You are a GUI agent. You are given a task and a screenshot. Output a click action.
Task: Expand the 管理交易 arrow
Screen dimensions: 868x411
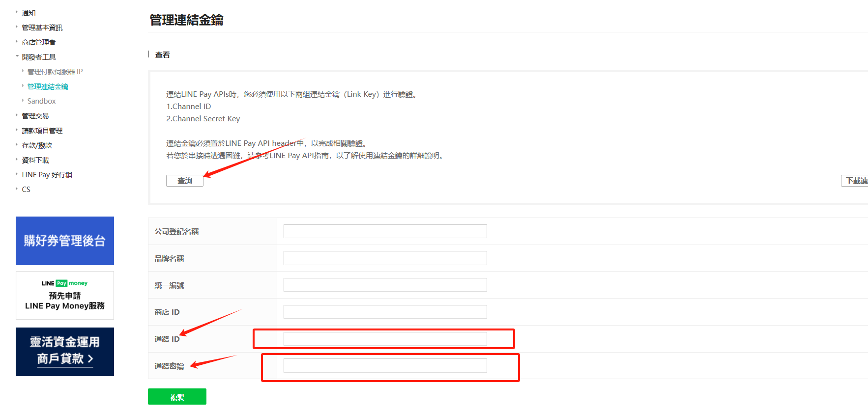(17, 115)
